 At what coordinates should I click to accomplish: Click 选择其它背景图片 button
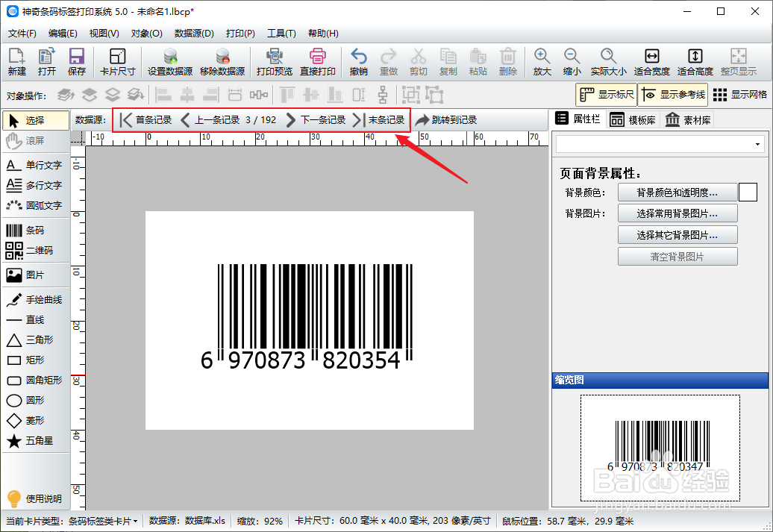677,235
